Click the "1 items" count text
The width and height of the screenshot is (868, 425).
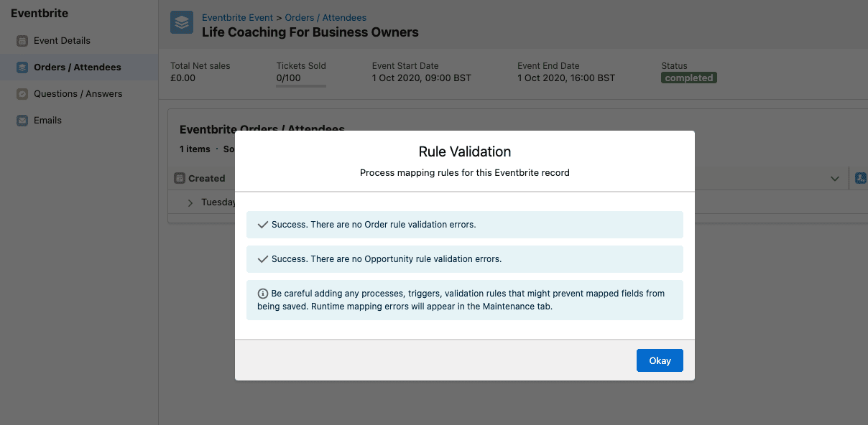[x=195, y=149]
